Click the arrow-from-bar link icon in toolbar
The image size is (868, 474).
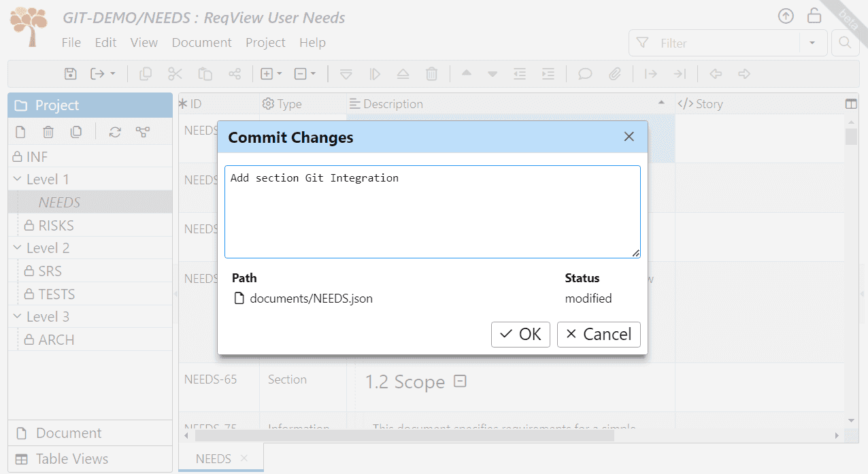click(651, 73)
